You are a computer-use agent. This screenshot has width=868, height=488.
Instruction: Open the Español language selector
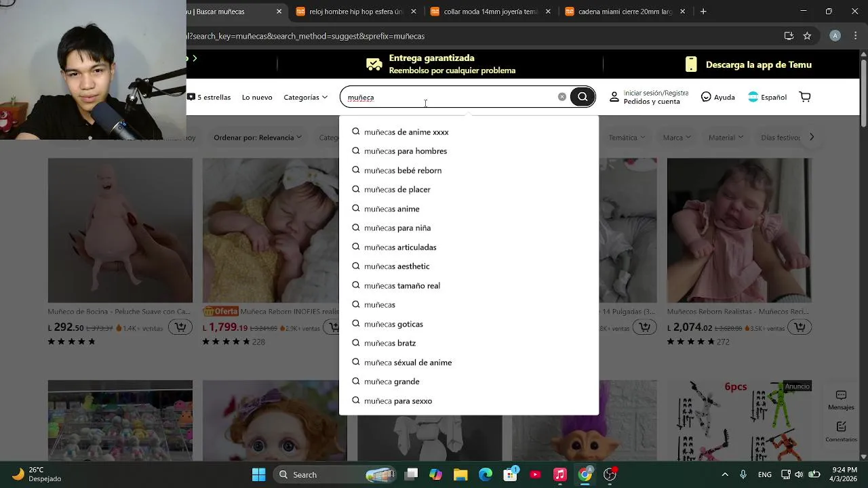point(767,97)
